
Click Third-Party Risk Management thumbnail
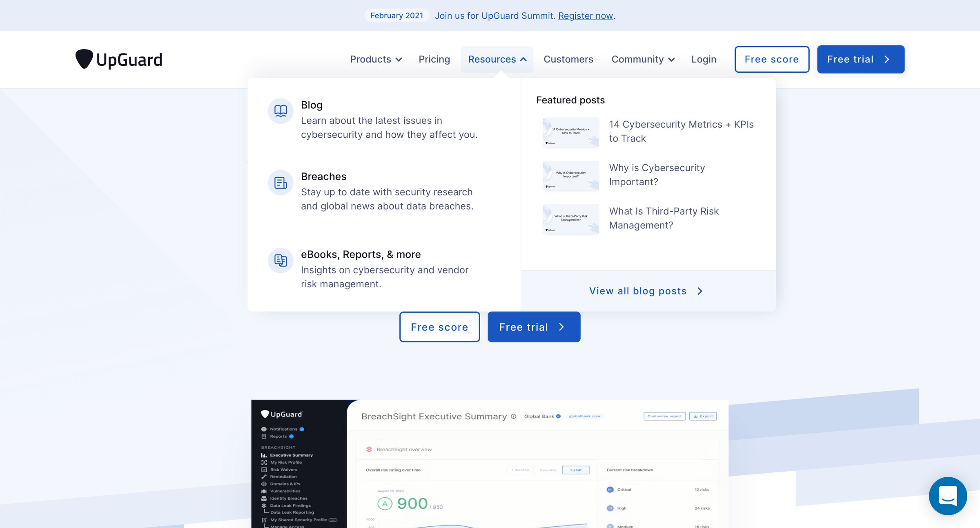pyautogui.click(x=570, y=219)
